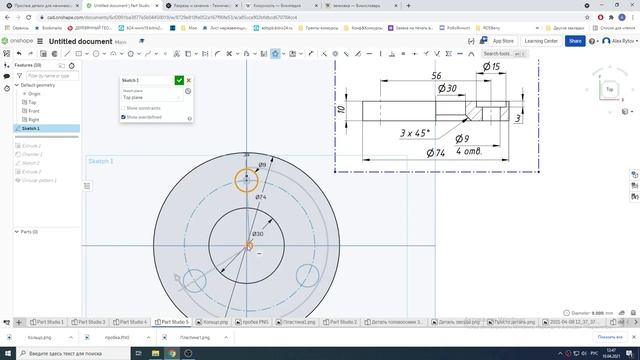640x360 pixels.
Task: Click the rollback clock icon in Features header
Action: [72, 65]
